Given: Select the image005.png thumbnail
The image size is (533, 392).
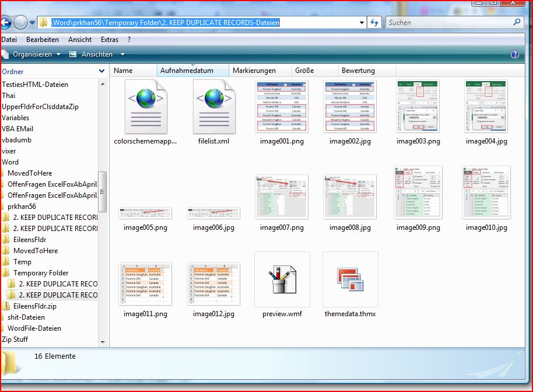Looking at the screenshot, I should coord(145,213).
